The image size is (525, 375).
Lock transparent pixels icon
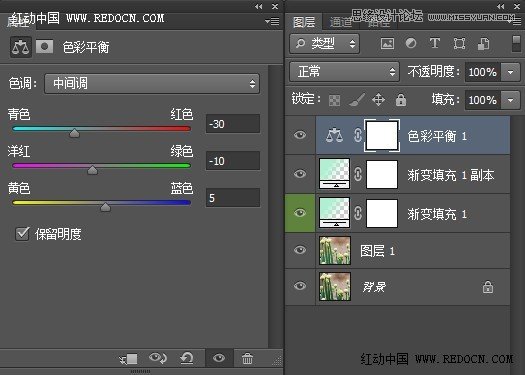click(334, 100)
